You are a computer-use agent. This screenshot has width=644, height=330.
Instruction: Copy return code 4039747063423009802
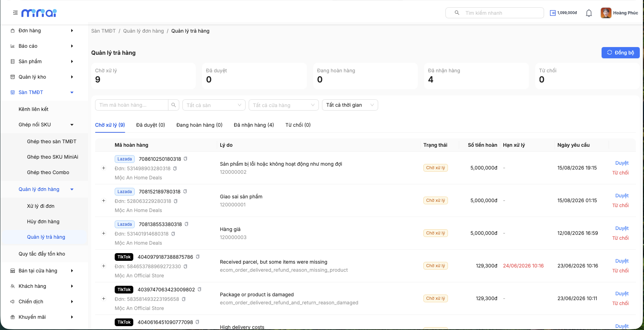click(x=200, y=289)
